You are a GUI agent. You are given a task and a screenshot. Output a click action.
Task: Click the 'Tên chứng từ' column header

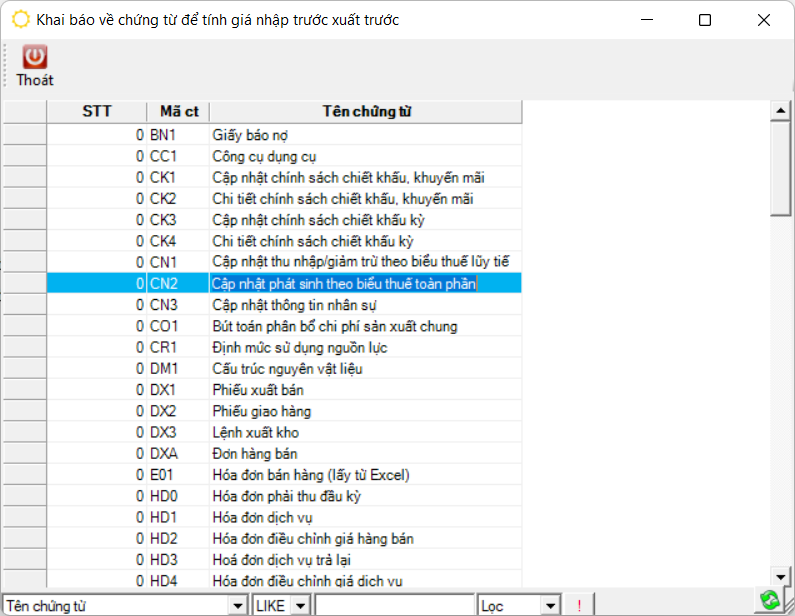366,111
